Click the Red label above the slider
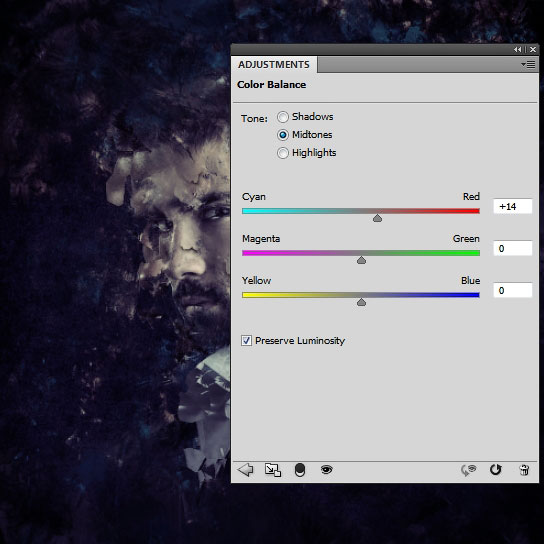544x544 pixels. tap(471, 197)
